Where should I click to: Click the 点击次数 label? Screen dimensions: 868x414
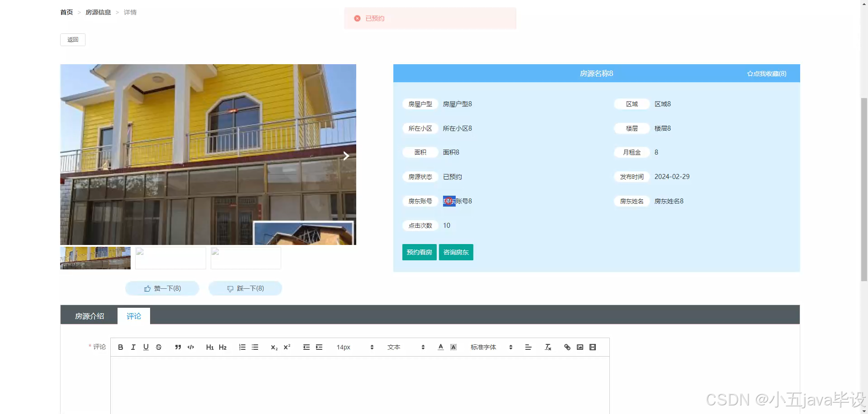[420, 226]
